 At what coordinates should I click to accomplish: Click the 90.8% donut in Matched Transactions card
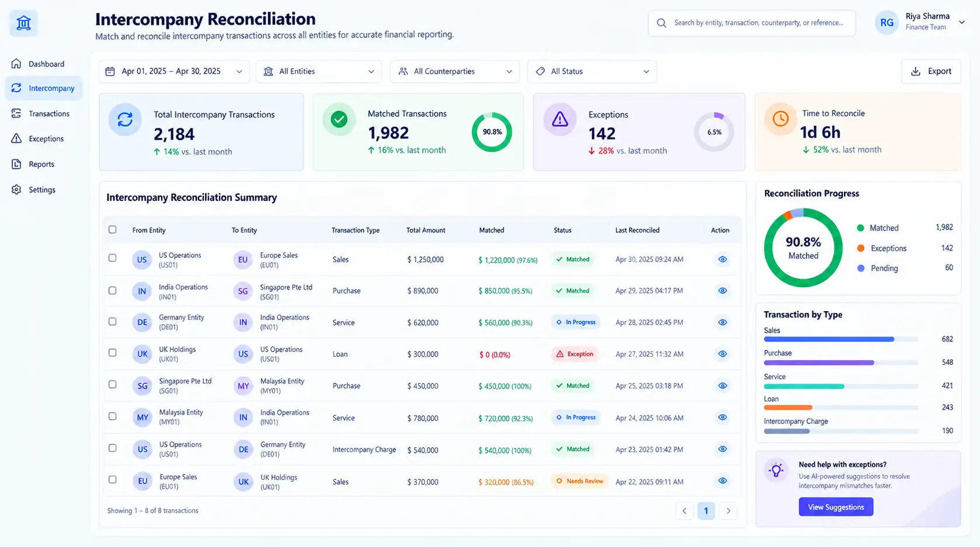click(492, 132)
